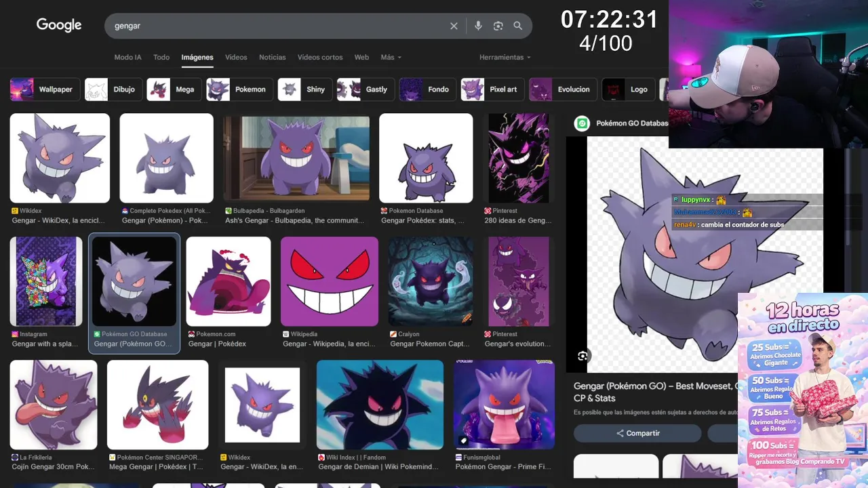The image size is (868, 488).
Task: Filter by Dibujo chip
Action: pyautogui.click(x=113, y=89)
